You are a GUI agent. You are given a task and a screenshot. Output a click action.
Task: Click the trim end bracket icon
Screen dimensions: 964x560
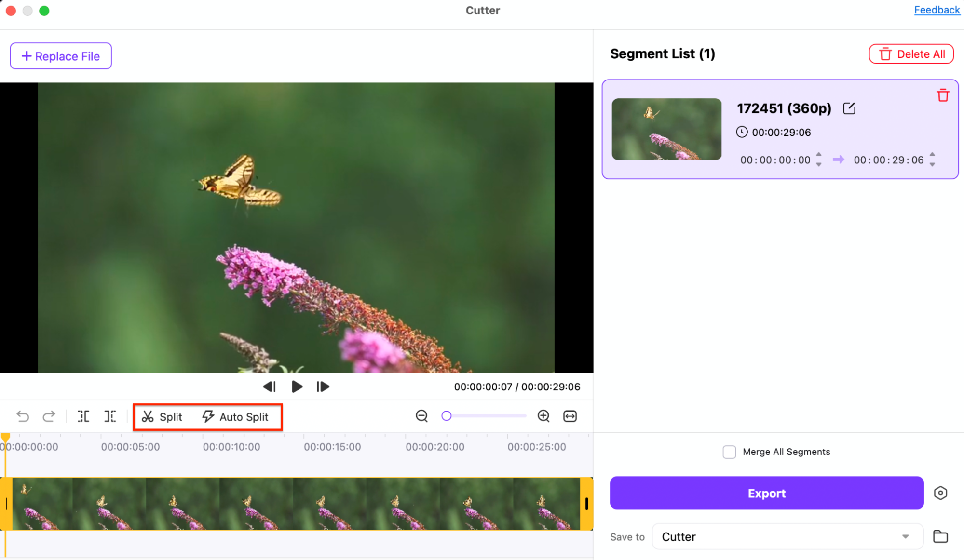tap(110, 416)
